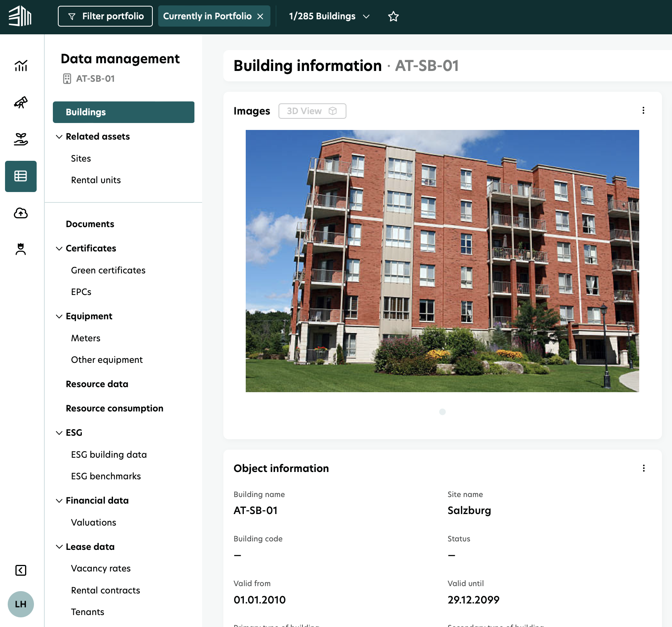Click the app logo in top-left corner
This screenshot has height=627, width=672.
(x=20, y=16)
